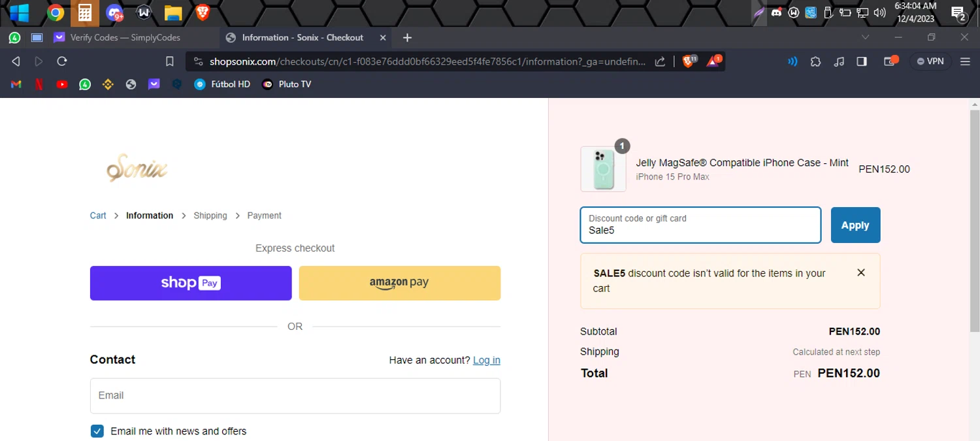Image resolution: width=980 pixels, height=441 pixels.
Task: Click the volume speaker tray icon
Action: (880, 12)
